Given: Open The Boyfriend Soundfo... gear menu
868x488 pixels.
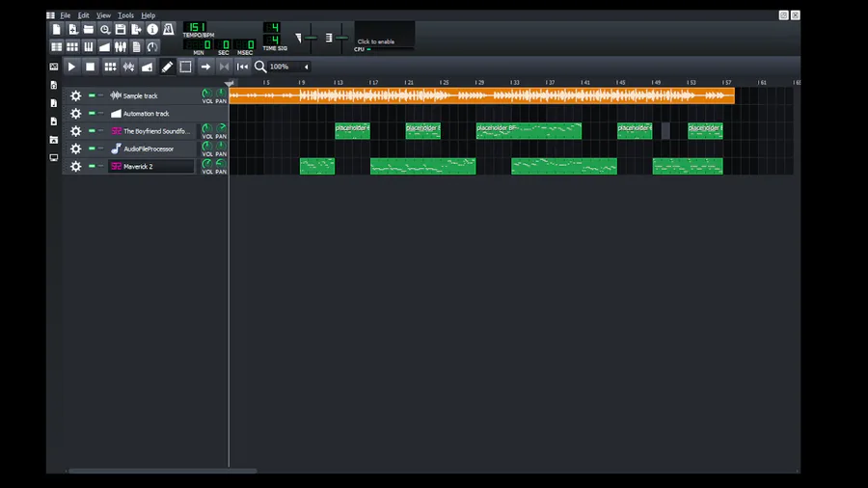Looking at the screenshot, I should tap(76, 131).
